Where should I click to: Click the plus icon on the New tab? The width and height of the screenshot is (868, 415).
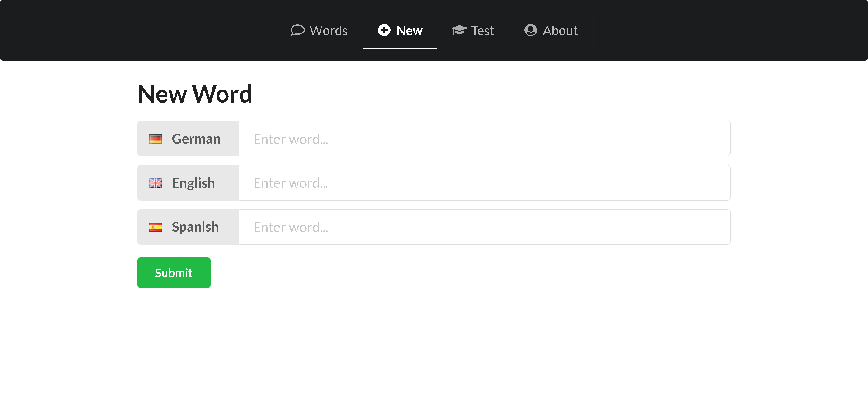[x=384, y=30]
